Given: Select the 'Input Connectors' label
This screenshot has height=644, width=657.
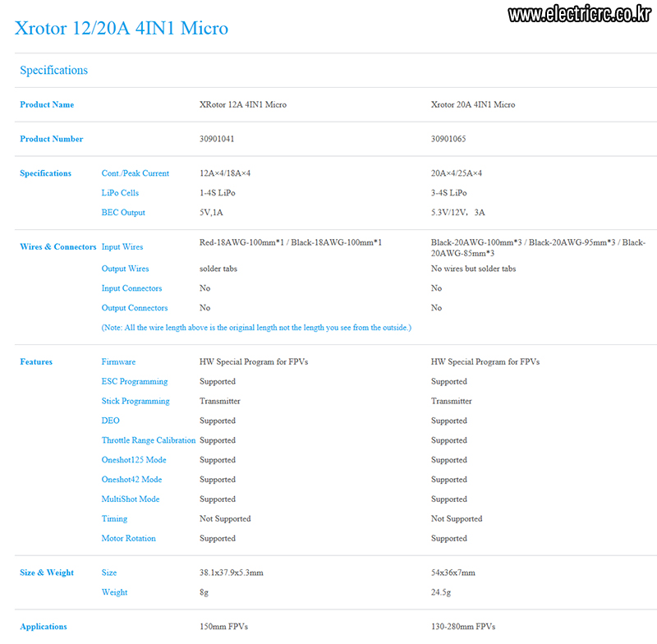Looking at the screenshot, I should 131,288.
